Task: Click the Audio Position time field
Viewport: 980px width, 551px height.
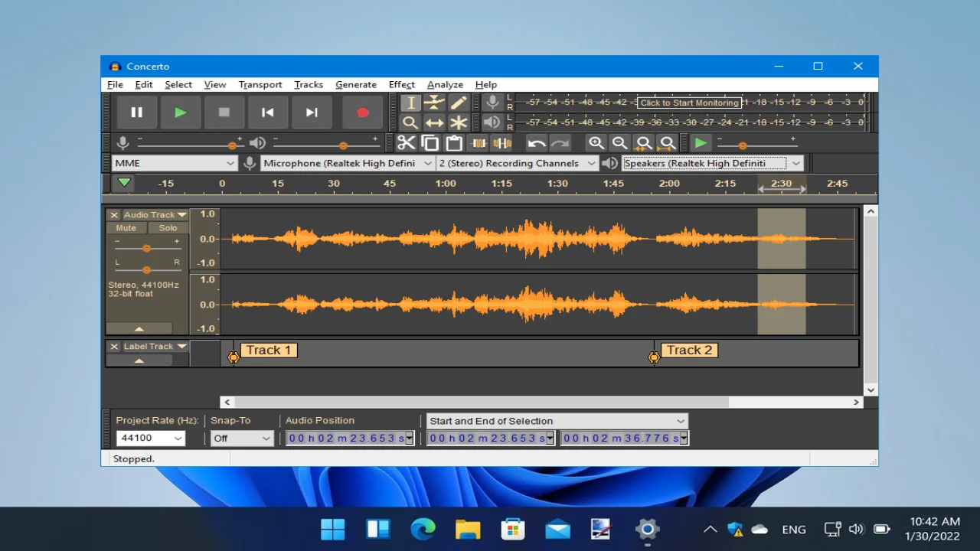Action: pyautogui.click(x=350, y=439)
